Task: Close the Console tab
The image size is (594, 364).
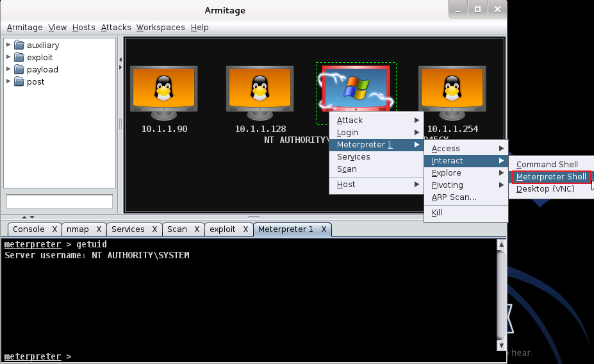Action: 54,229
